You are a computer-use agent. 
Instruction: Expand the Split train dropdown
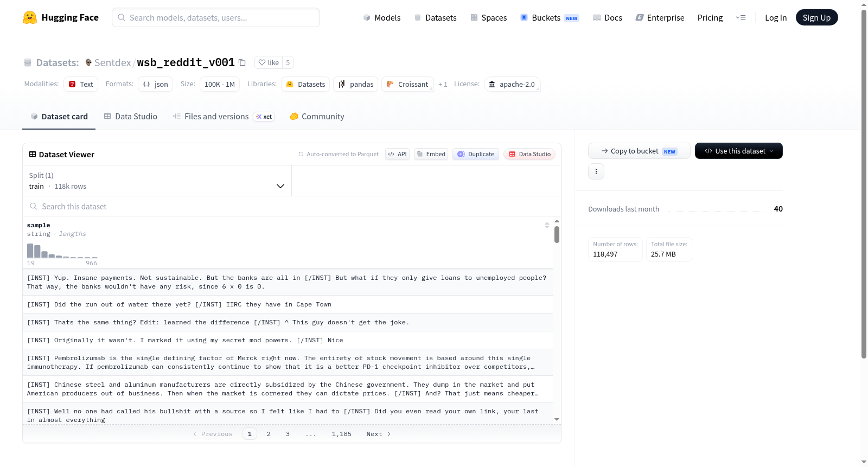tap(157, 181)
